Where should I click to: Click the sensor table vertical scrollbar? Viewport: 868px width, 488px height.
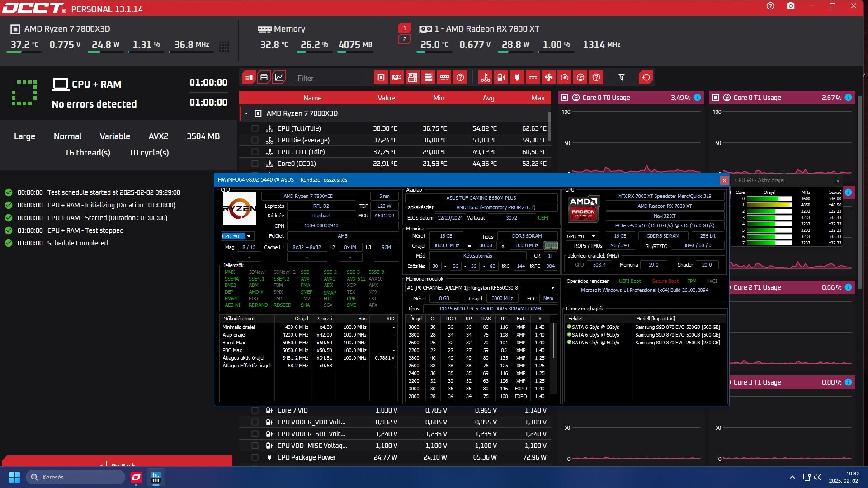pyautogui.click(x=549, y=127)
